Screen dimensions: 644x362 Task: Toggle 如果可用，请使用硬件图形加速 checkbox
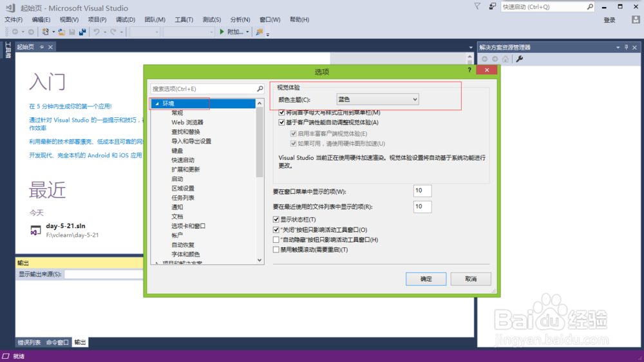coord(293,144)
